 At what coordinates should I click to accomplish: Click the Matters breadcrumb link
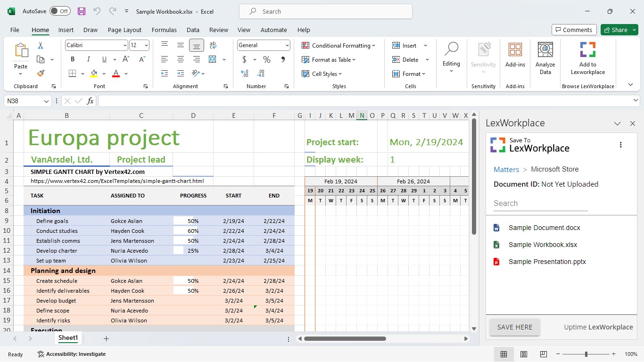pyautogui.click(x=506, y=169)
